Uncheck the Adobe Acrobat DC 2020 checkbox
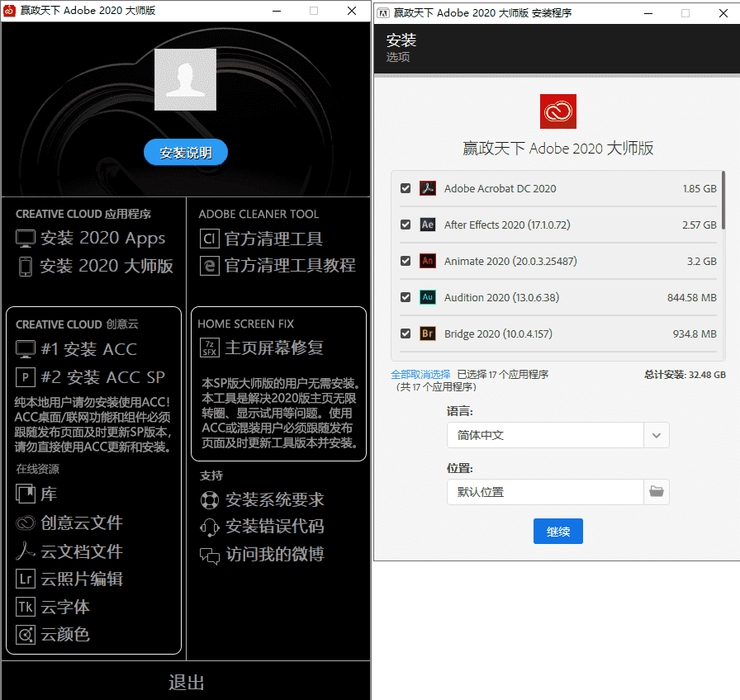The height and width of the screenshot is (700, 740). 406,188
